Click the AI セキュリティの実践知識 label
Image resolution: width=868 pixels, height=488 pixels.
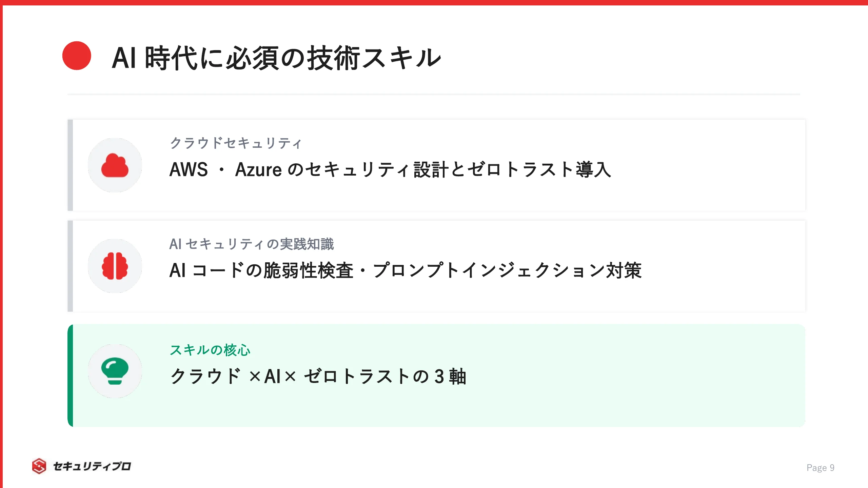(x=252, y=244)
